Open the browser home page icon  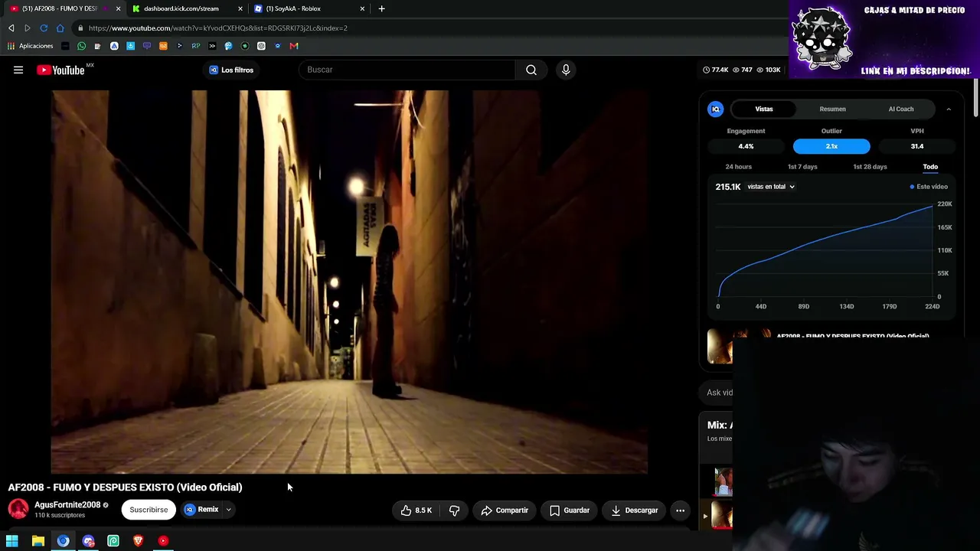60,28
